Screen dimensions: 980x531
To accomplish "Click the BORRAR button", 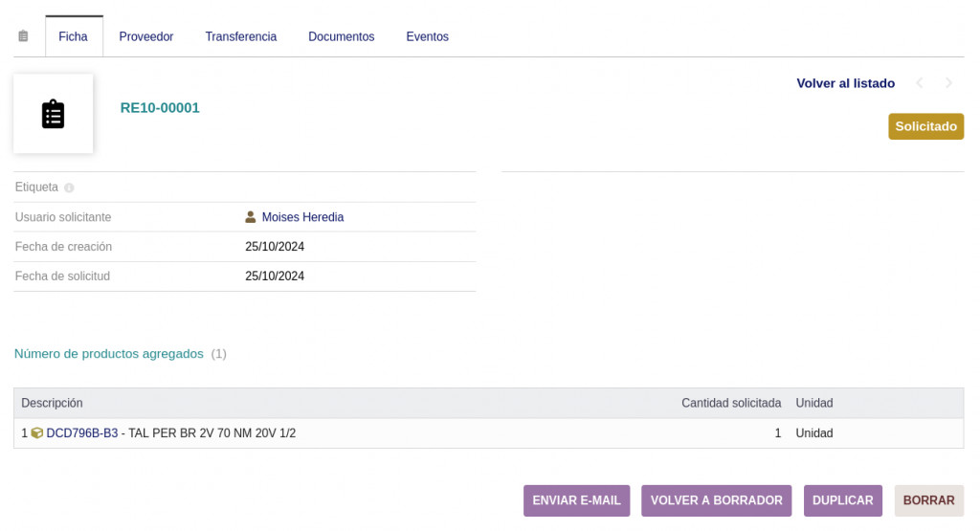I will [928, 500].
